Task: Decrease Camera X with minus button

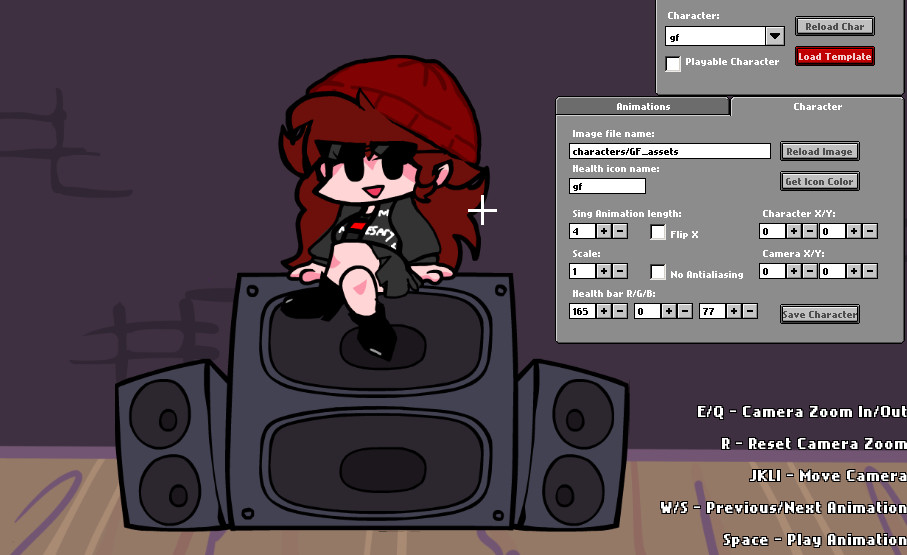Action: point(810,271)
